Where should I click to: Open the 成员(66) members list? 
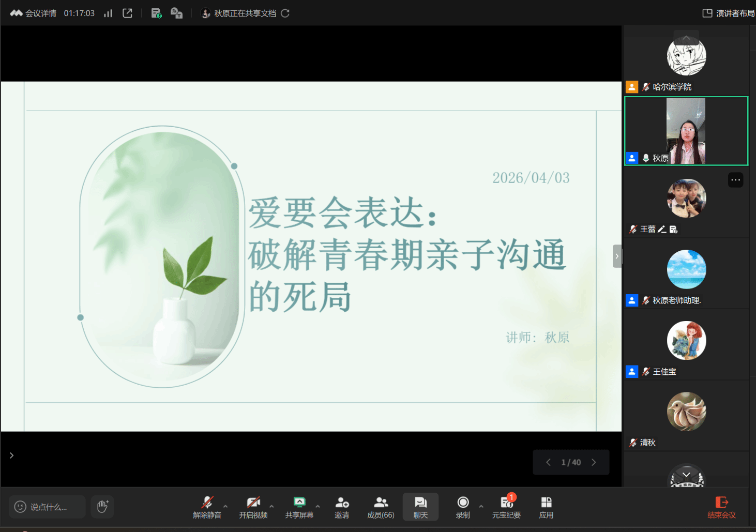click(381, 507)
